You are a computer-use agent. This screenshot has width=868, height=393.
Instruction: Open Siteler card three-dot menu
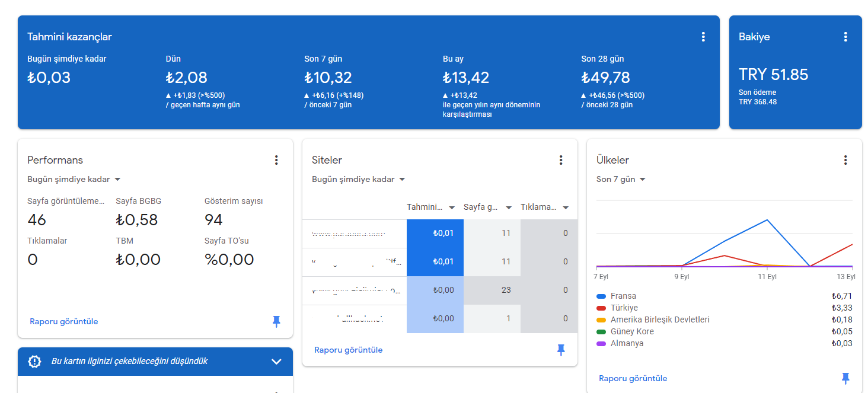click(x=561, y=160)
